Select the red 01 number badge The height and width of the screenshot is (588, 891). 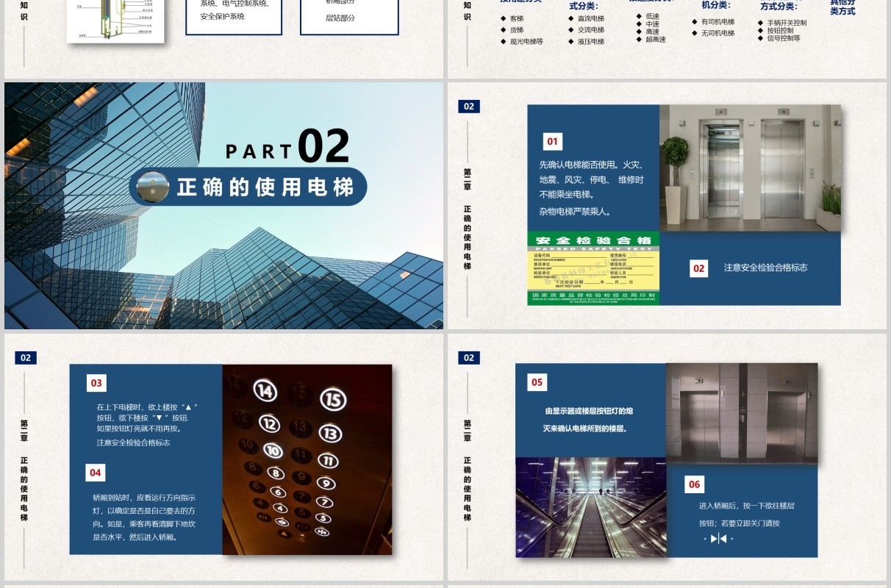(x=552, y=141)
